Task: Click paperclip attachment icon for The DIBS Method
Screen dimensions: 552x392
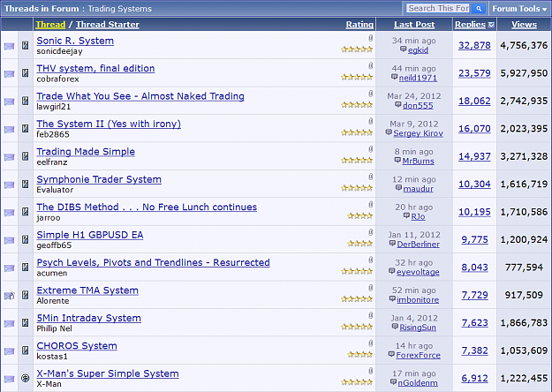Action: (370, 205)
